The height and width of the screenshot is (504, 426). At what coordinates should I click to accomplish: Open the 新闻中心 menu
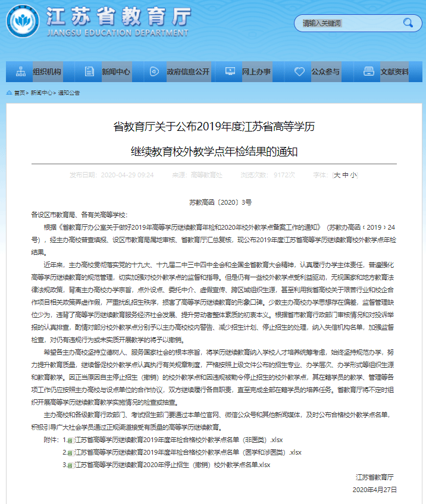click(x=116, y=71)
